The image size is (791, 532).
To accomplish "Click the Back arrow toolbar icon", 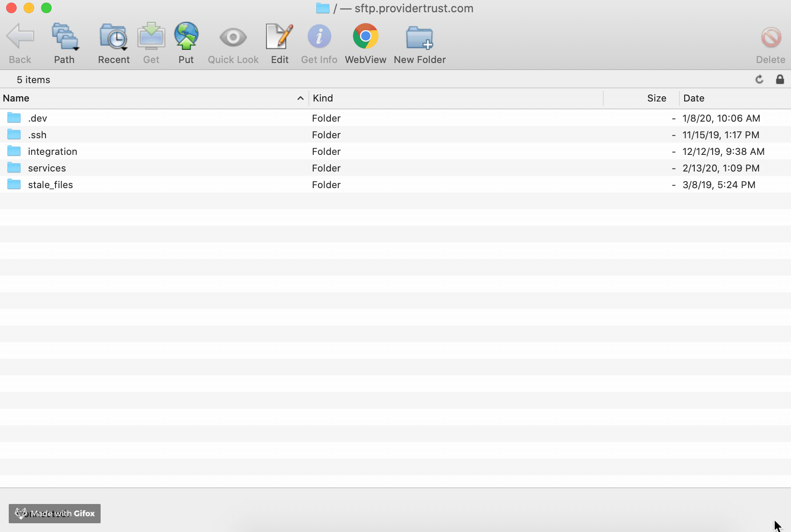I will pos(20,36).
